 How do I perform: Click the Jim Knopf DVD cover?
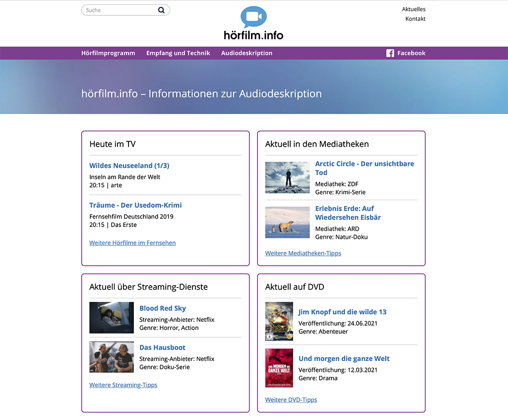279,321
